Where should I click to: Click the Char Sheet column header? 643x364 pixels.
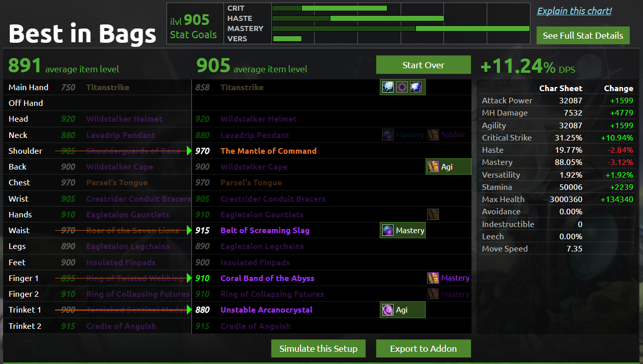(561, 88)
